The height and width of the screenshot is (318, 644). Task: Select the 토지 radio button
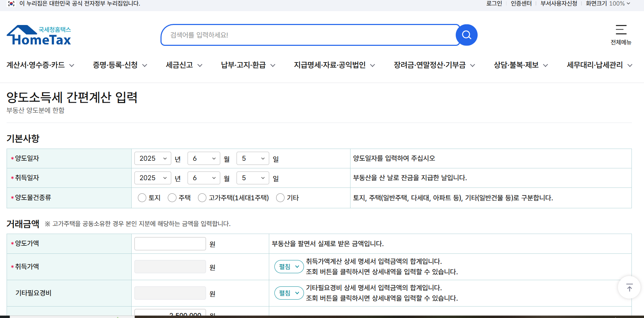[x=142, y=198]
